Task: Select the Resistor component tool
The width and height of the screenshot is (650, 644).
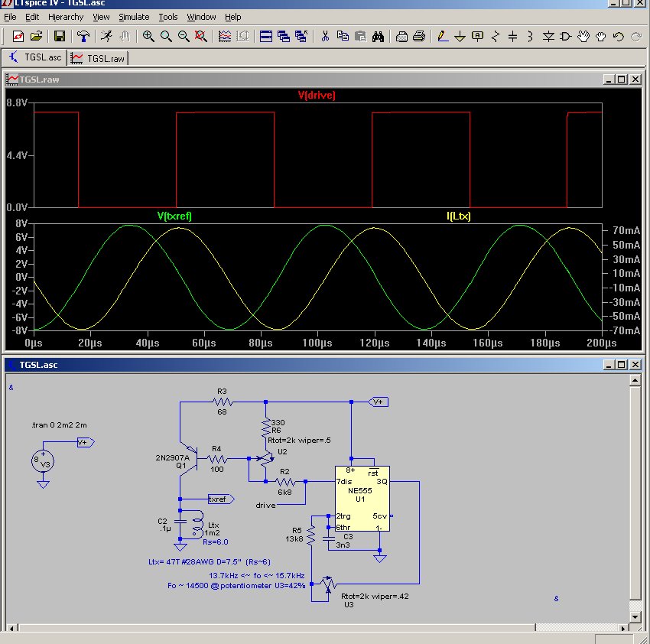Action: click(x=495, y=36)
